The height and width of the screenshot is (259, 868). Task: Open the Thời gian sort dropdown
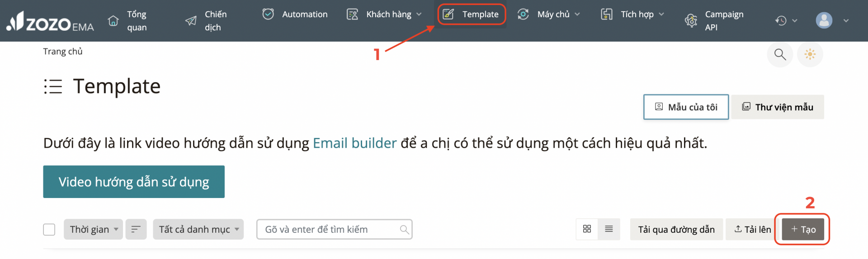[x=93, y=230]
